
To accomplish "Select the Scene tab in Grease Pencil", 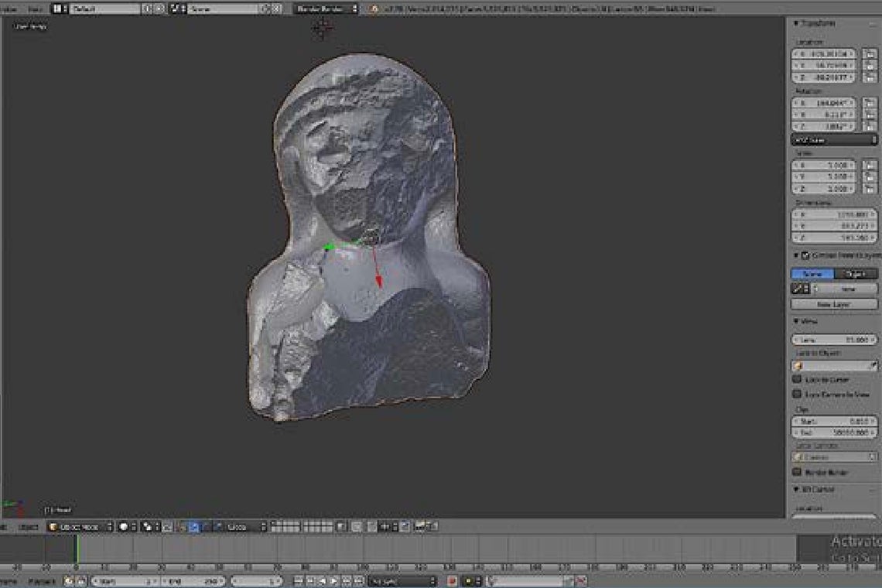I will click(812, 274).
